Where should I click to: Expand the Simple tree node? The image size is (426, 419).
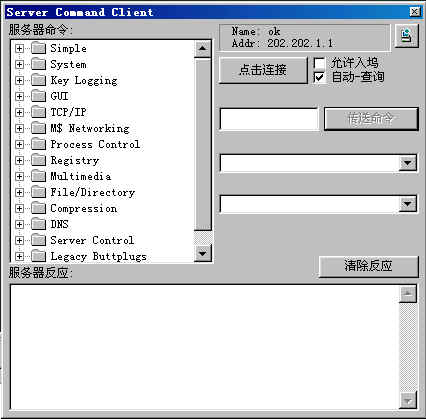tap(19, 49)
